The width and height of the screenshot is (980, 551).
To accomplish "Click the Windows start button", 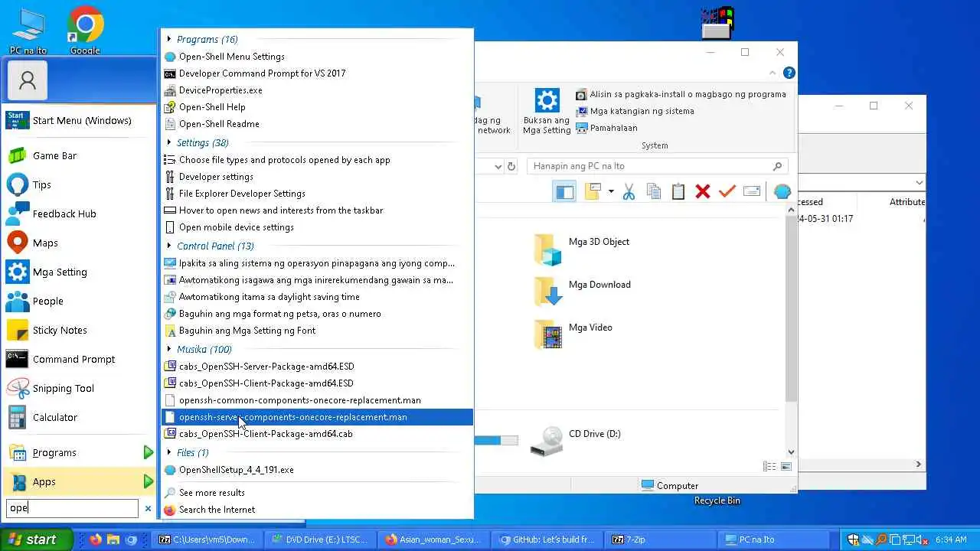I will 36,540.
